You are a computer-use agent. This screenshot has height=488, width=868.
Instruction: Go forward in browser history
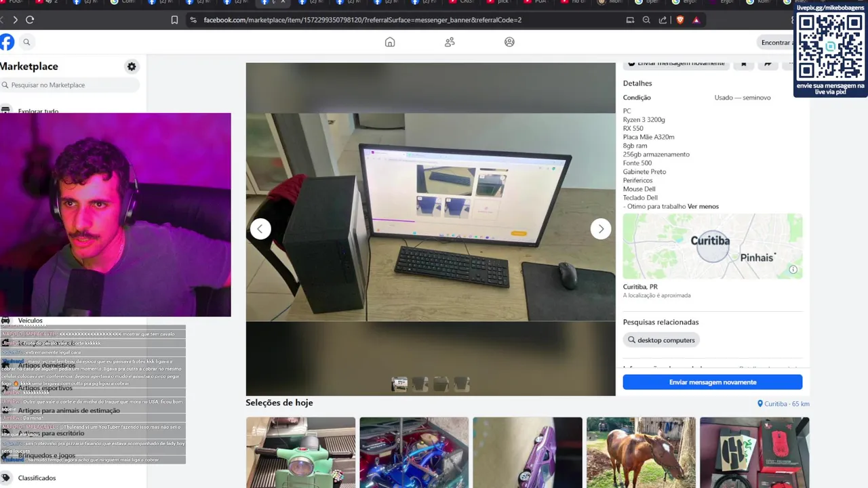click(15, 20)
